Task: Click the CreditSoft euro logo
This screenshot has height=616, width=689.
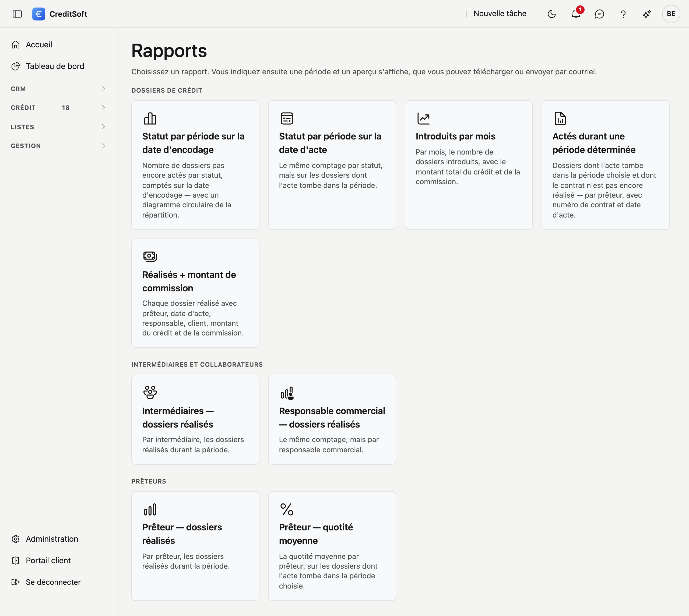Action: tap(38, 14)
